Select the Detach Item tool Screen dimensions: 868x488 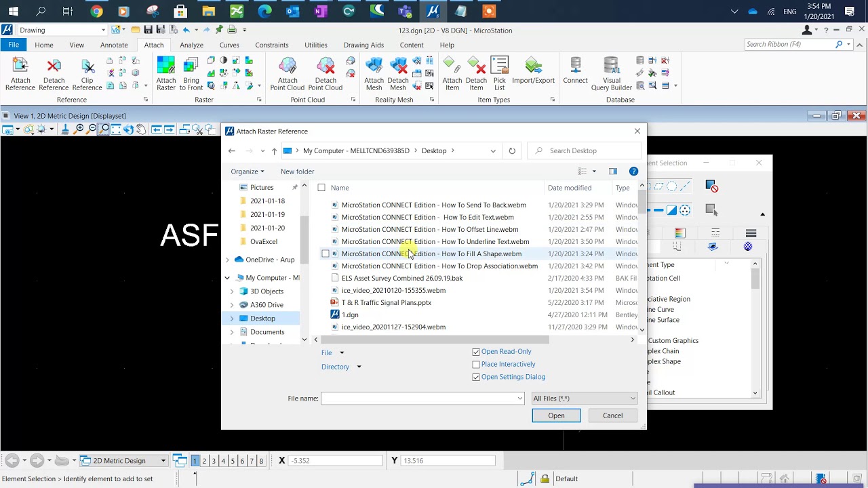point(476,74)
